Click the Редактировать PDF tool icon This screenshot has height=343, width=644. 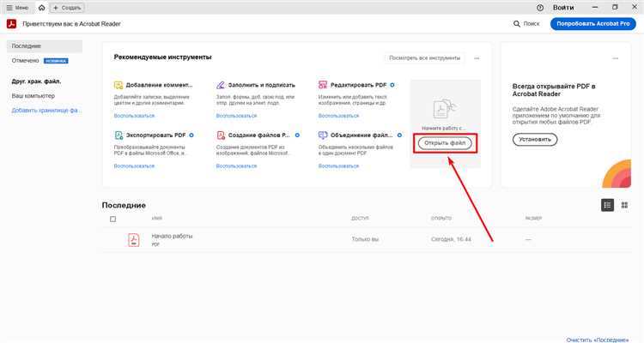(x=323, y=85)
